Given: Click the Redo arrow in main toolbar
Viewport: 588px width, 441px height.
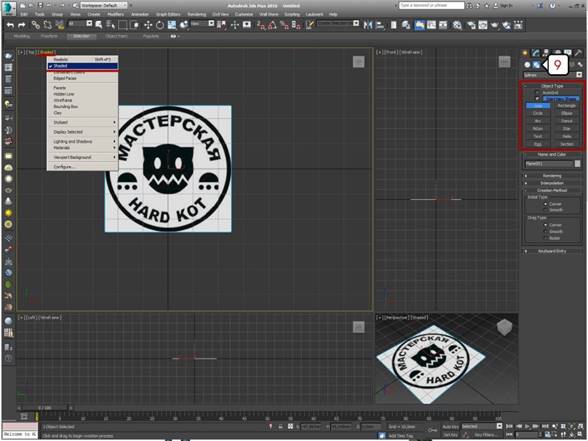Looking at the screenshot, I should (x=22, y=25).
